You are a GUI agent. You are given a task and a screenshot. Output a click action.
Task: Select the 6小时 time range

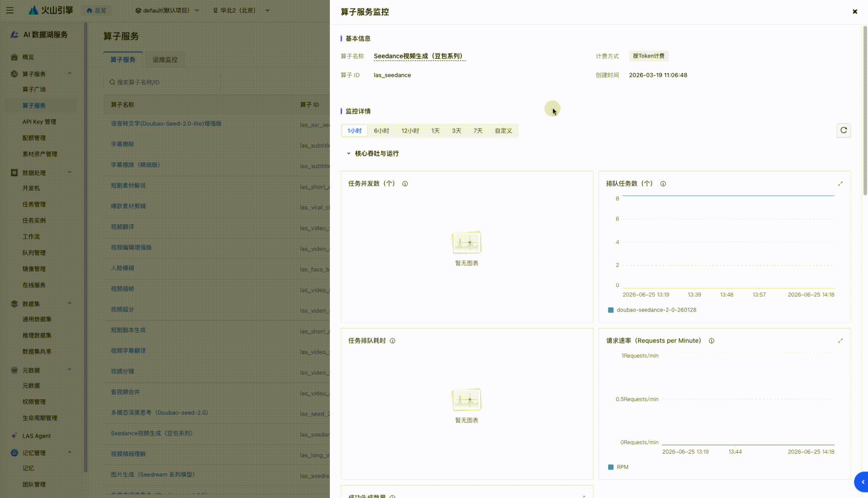click(381, 131)
